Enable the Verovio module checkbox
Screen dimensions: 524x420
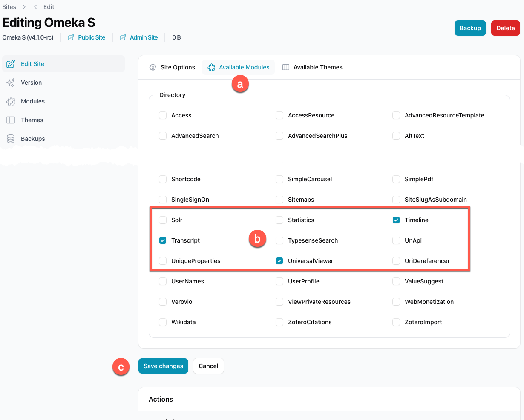[163, 302]
